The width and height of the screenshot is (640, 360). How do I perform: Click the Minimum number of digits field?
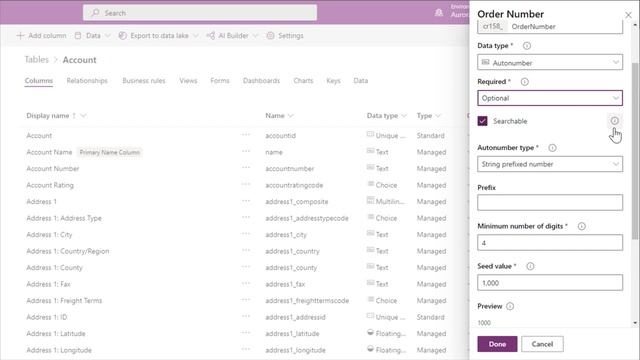coord(550,242)
